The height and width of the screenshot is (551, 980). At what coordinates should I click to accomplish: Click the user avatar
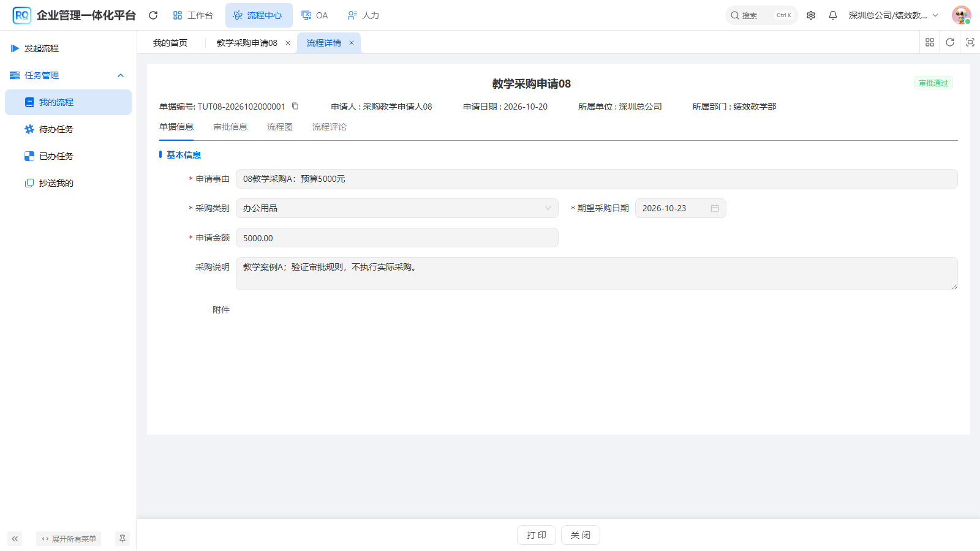tap(961, 15)
